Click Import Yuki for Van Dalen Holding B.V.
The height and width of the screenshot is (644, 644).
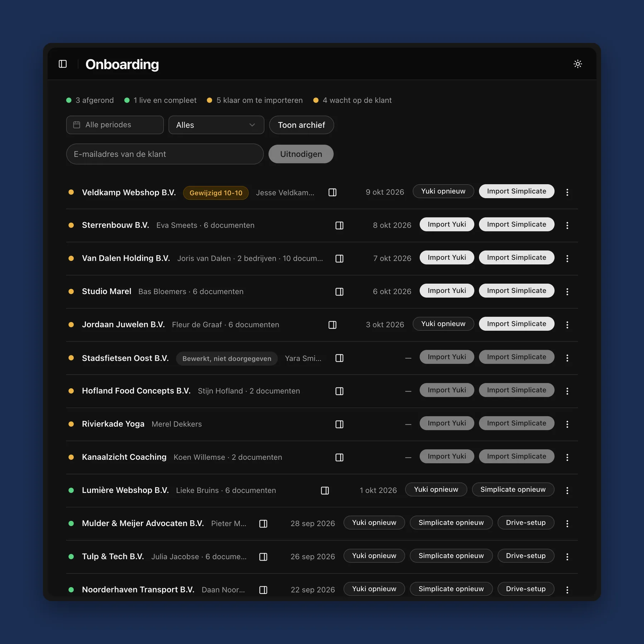(x=447, y=258)
